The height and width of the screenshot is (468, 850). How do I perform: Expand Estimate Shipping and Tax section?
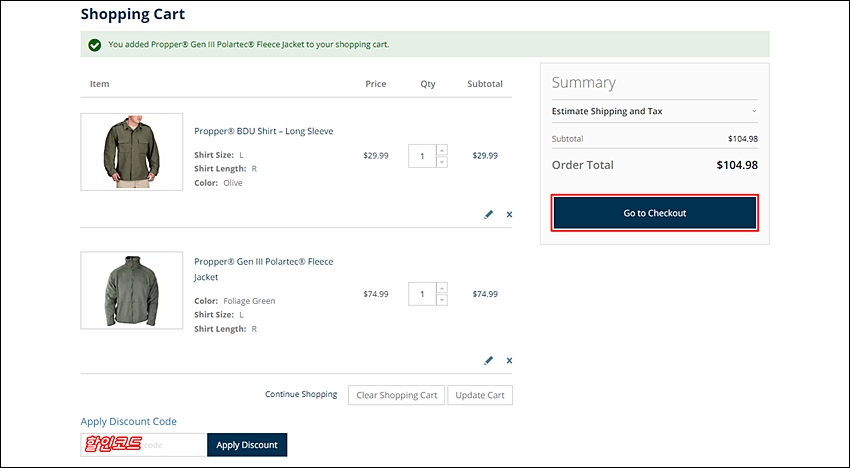(x=654, y=111)
